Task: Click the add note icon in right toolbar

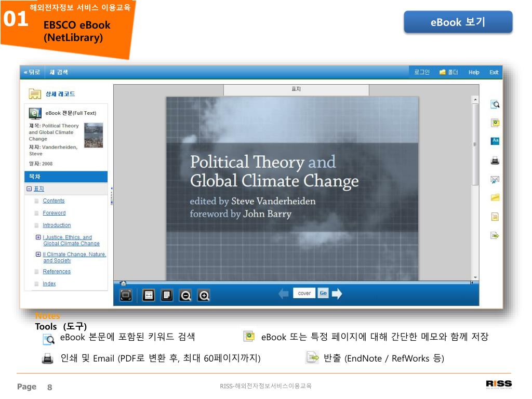Action: [495, 123]
